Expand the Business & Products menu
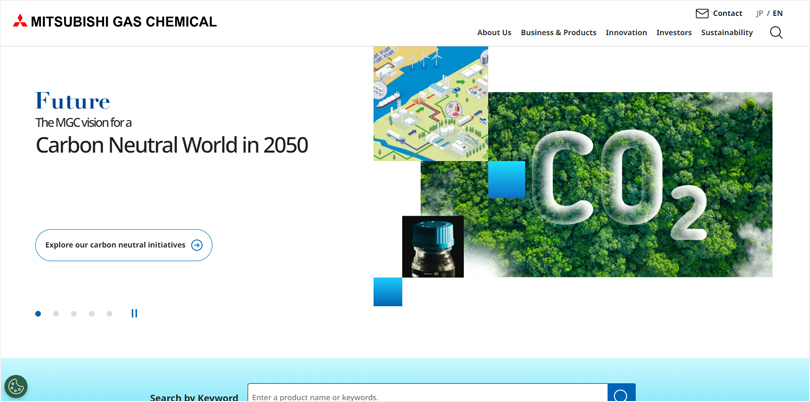Viewport: 810px width, 402px height. [558, 33]
